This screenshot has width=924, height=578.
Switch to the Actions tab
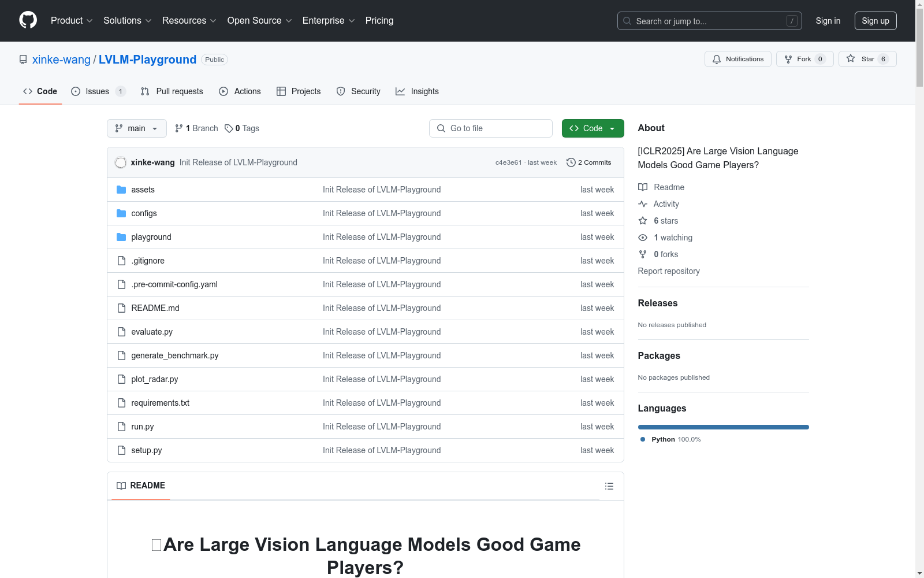tap(240, 91)
